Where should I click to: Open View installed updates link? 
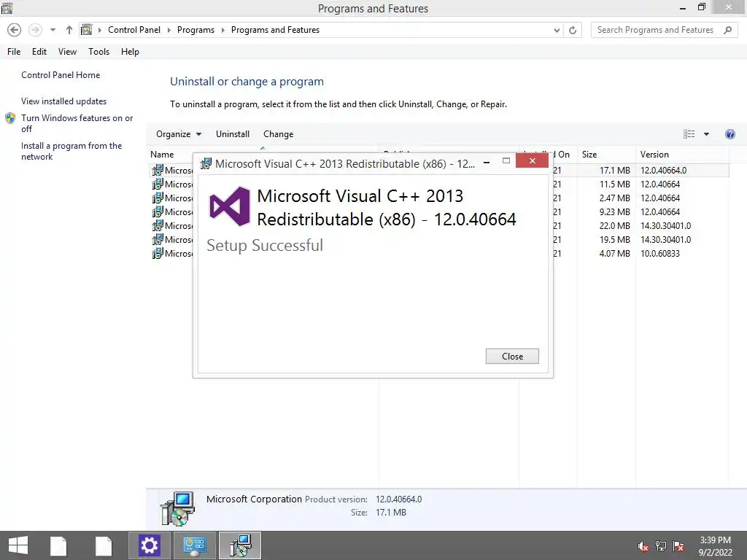click(x=63, y=101)
